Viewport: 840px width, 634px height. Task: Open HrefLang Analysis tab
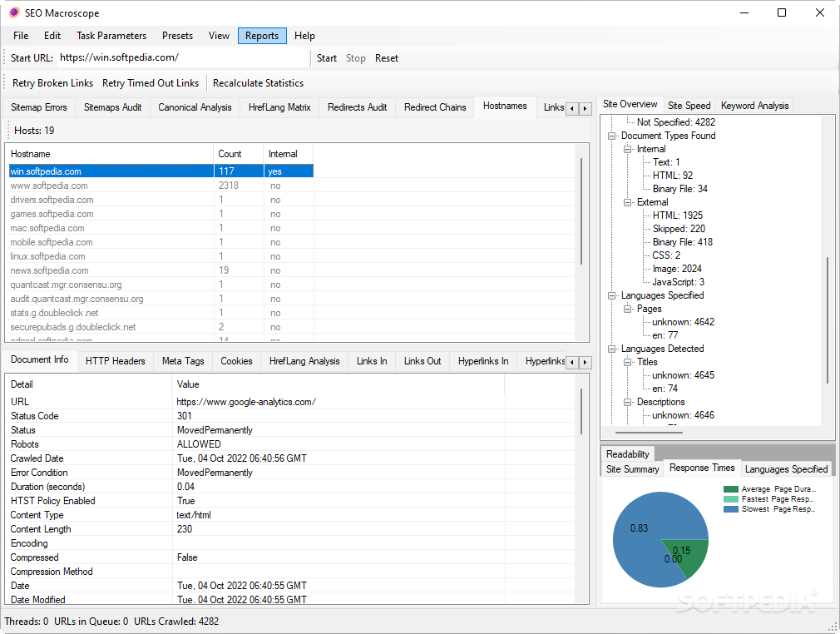[x=304, y=361]
